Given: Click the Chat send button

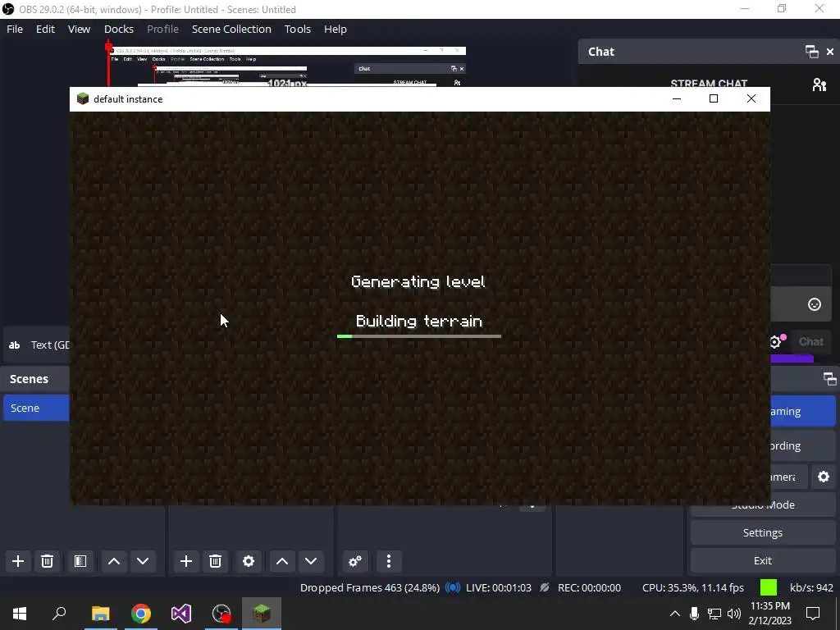Looking at the screenshot, I should pyautogui.click(x=811, y=341).
